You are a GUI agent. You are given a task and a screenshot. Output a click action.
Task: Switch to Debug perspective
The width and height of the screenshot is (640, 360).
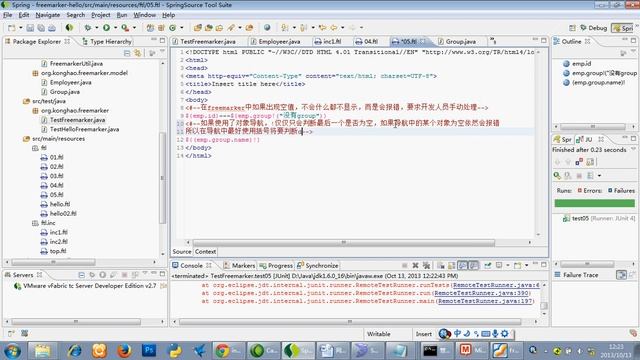(x=593, y=28)
